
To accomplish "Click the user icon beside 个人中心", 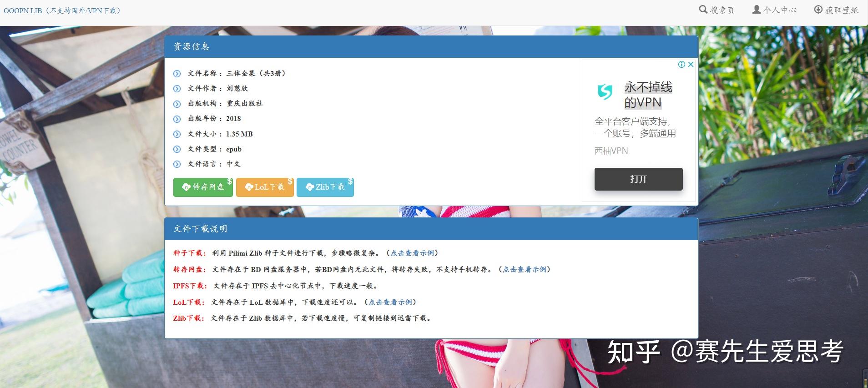I will click(756, 10).
